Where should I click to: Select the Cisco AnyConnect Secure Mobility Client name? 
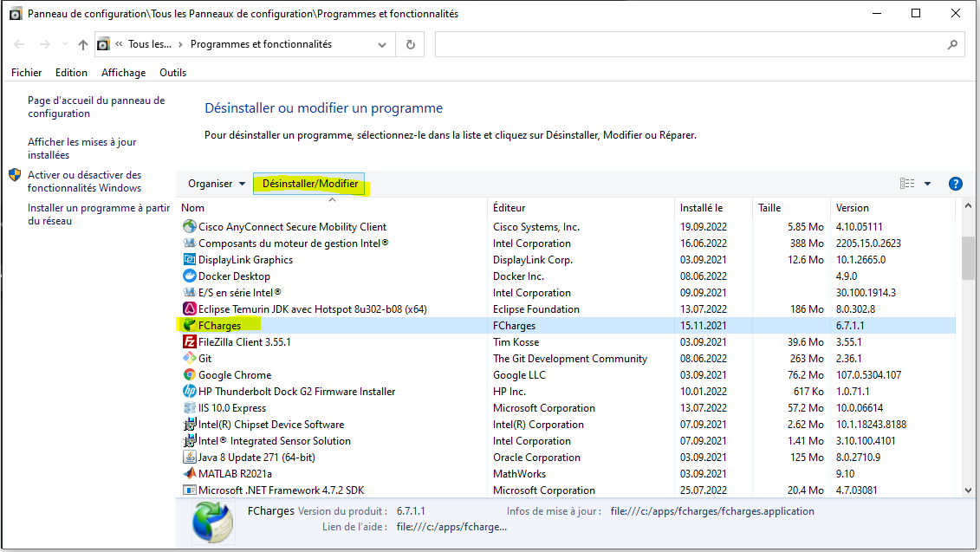(293, 227)
